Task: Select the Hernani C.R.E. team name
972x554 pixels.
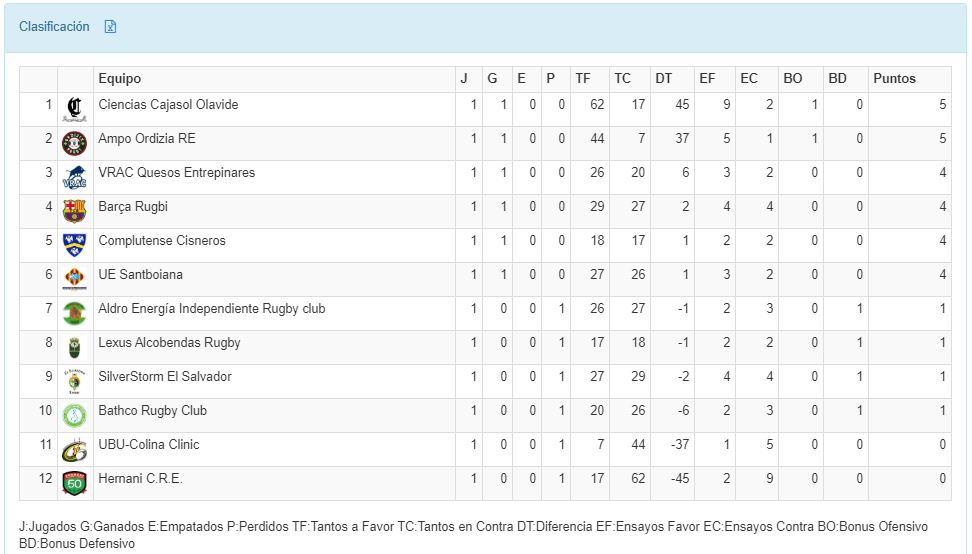Action: pyautogui.click(x=140, y=479)
